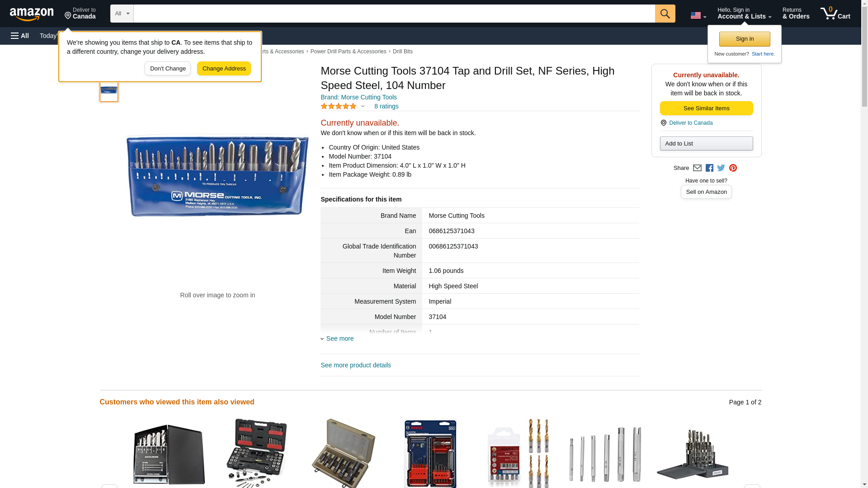Open Account & Lists menu
Image resolution: width=868 pixels, height=488 pixels.
click(x=744, y=14)
